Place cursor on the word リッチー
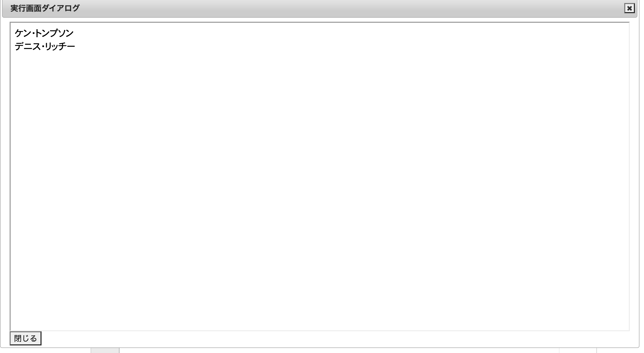 point(60,47)
